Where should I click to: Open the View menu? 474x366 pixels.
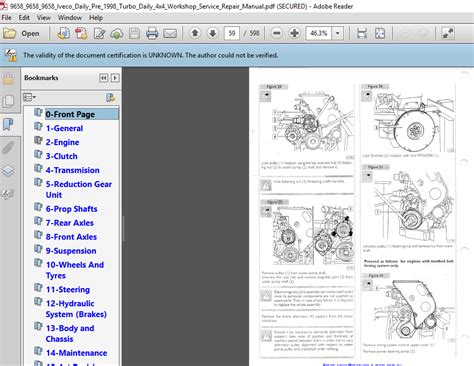pos(44,18)
